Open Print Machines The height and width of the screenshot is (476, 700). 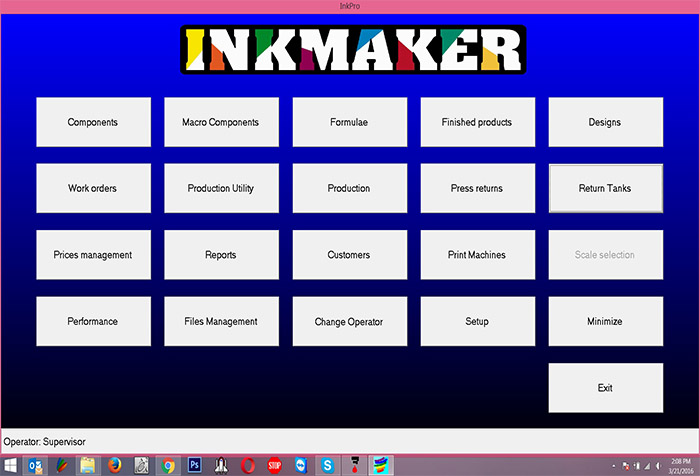(478, 255)
